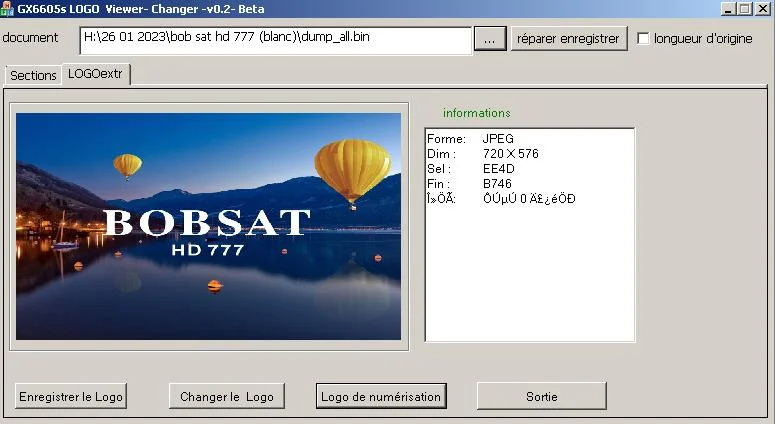This screenshot has height=424, width=775.
Task: Click inside the informations text box
Action: (x=530, y=235)
